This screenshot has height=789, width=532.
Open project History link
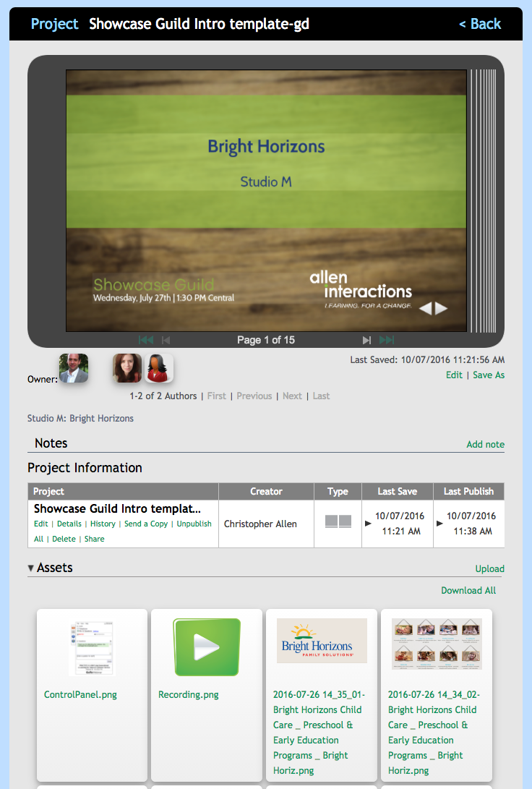(103, 524)
